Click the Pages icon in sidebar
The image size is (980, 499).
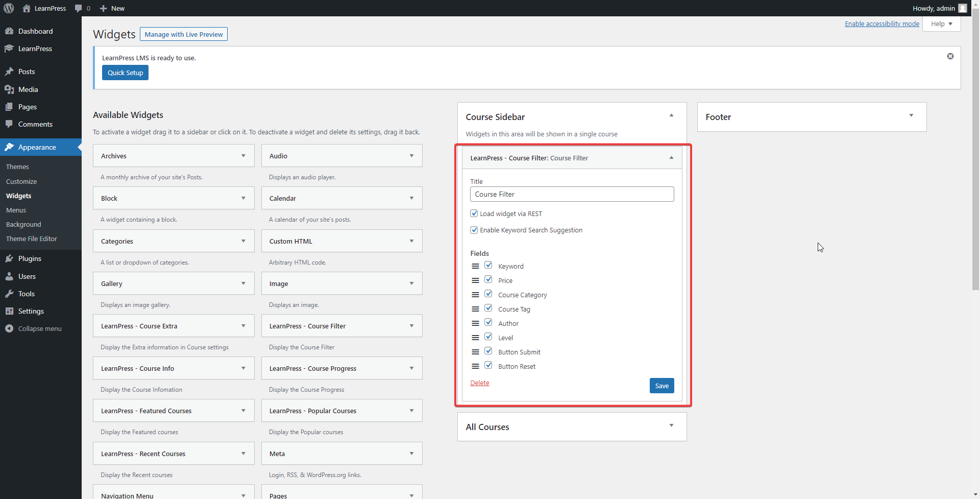(9, 107)
